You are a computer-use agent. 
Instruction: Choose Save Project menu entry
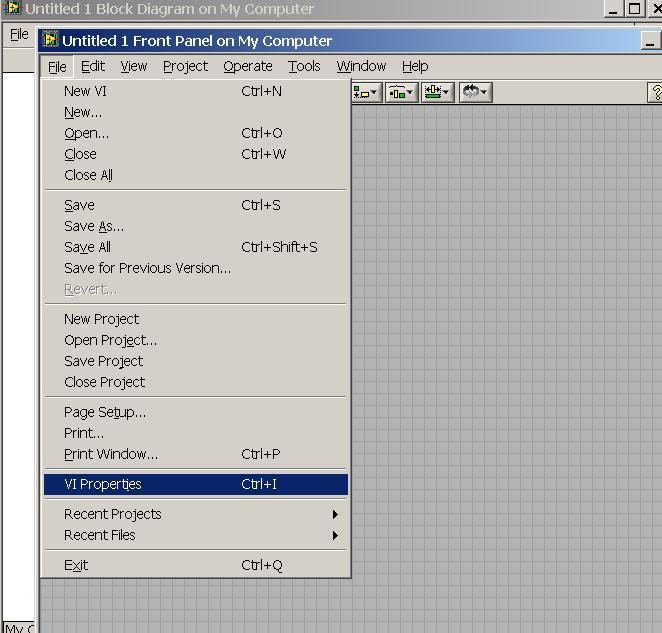coord(196,361)
